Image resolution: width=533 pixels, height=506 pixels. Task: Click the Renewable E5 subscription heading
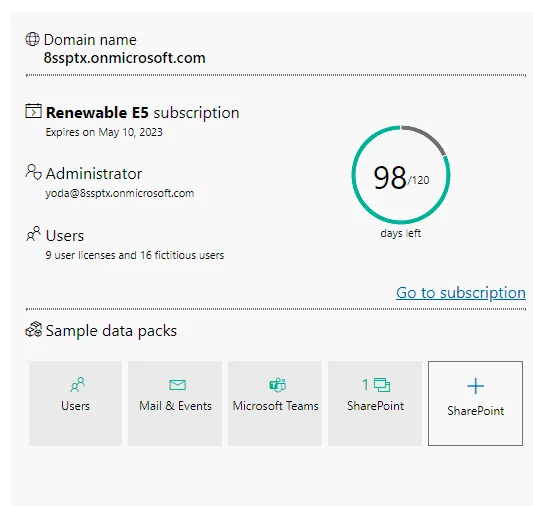click(142, 112)
